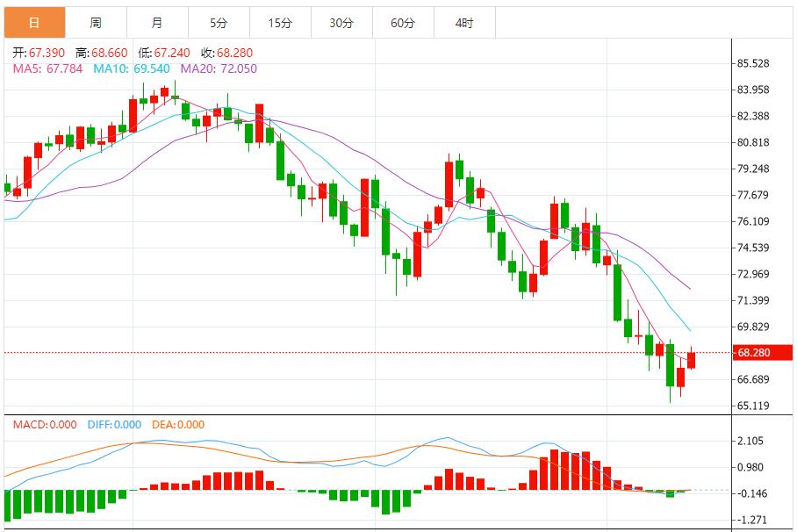Select the MA20 indicator label
The image size is (797, 532).
click(x=219, y=68)
